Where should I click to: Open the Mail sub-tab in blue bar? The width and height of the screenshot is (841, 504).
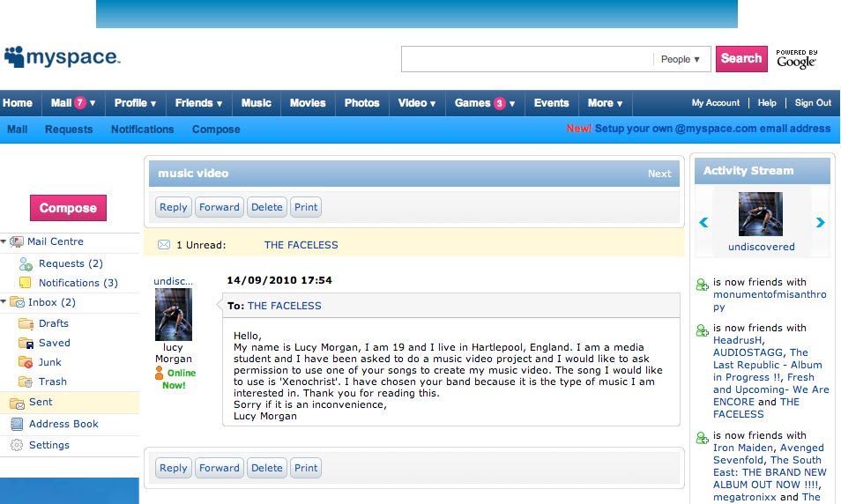tap(17, 130)
